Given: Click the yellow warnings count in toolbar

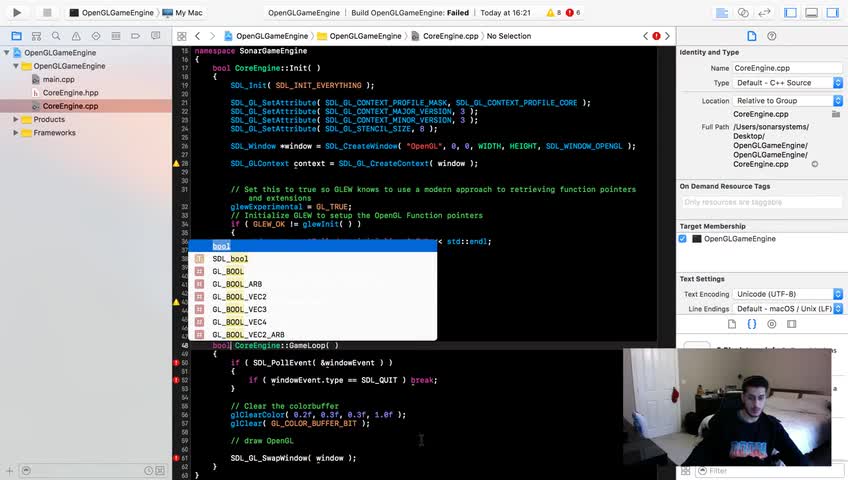Looking at the screenshot, I should click(x=554, y=12).
